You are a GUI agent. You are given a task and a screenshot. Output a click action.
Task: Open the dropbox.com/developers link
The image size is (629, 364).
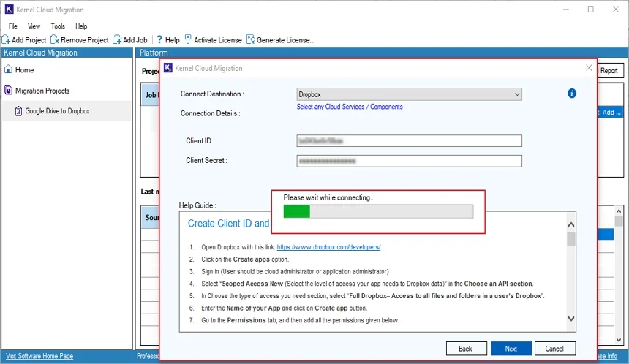[x=328, y=247]
